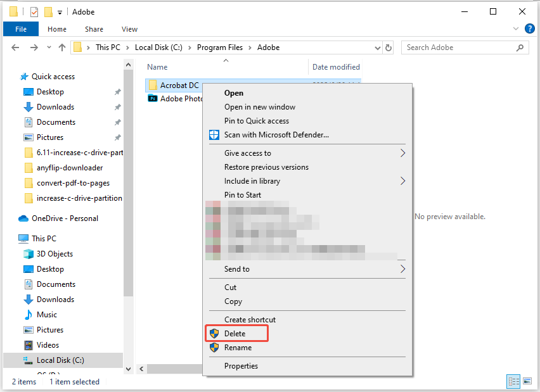Expand Include in library submenu
The image size is (540, 392).
pyautogui.click(x=307, y=181)
